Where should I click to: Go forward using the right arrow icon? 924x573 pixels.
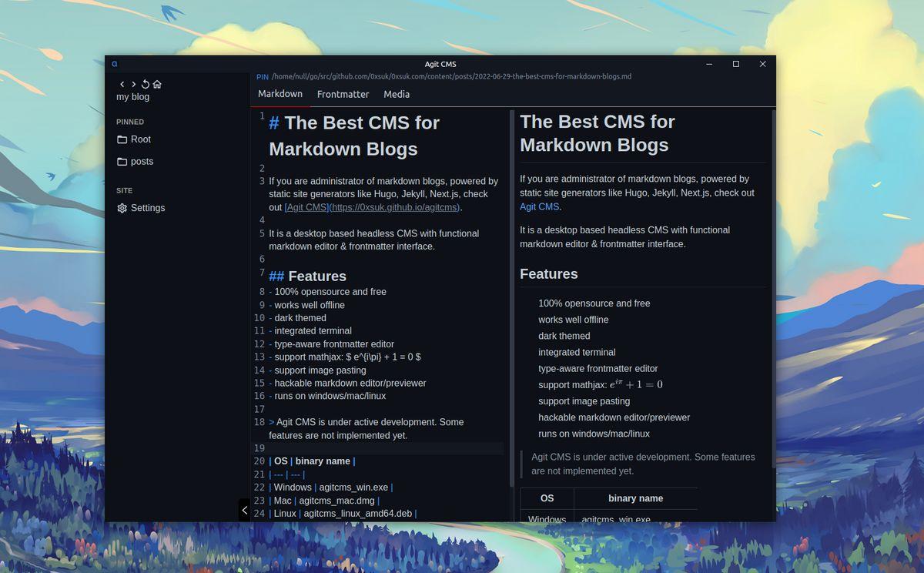(133, 84)
